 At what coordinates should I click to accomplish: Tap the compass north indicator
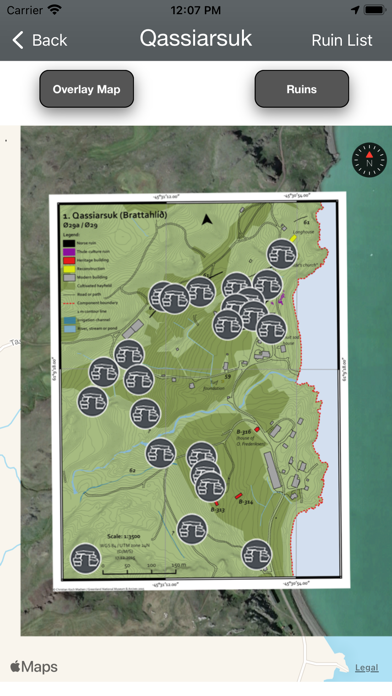coord(369,159)
